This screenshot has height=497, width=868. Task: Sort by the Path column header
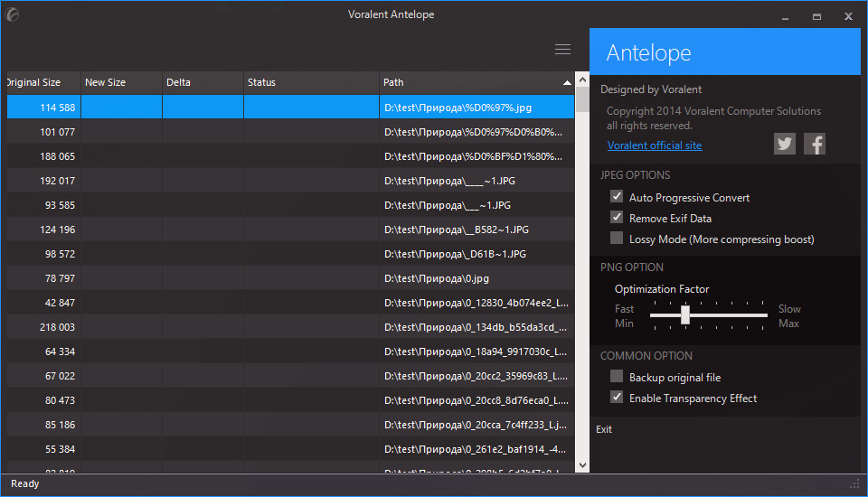coord(476,82)
